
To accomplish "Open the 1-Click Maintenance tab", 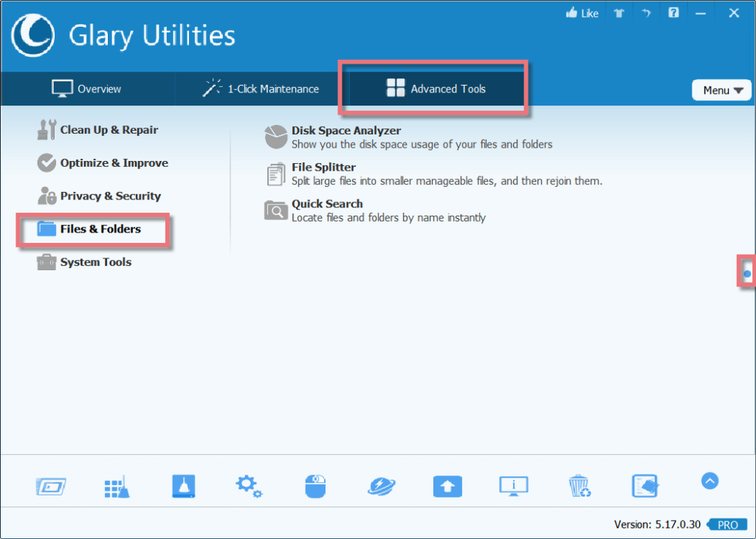I will pos(262,89).
